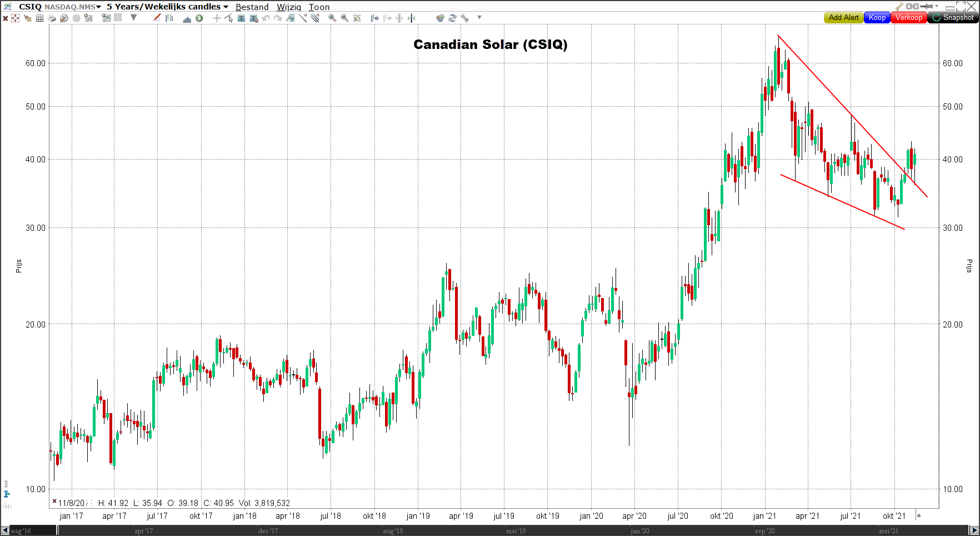This screenshot has width=980, height=536.
Task: Click the zoom in magnifier icon
Action: 332,18
